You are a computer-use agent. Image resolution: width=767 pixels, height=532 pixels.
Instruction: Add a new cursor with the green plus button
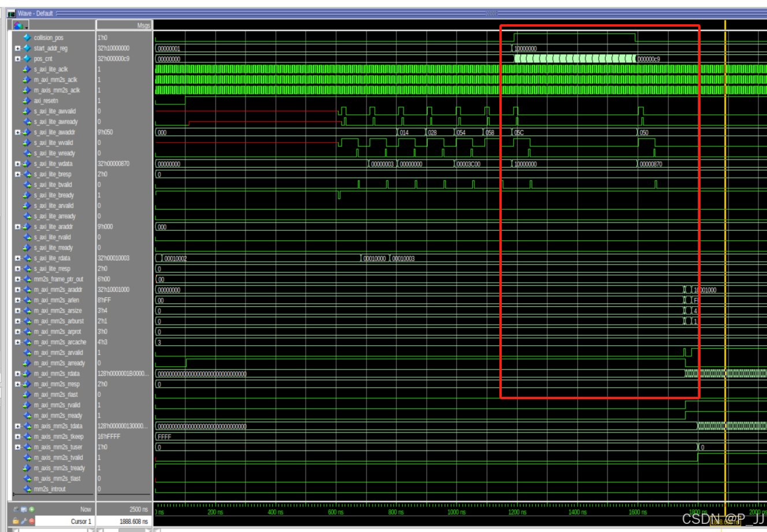click(32, 509)
